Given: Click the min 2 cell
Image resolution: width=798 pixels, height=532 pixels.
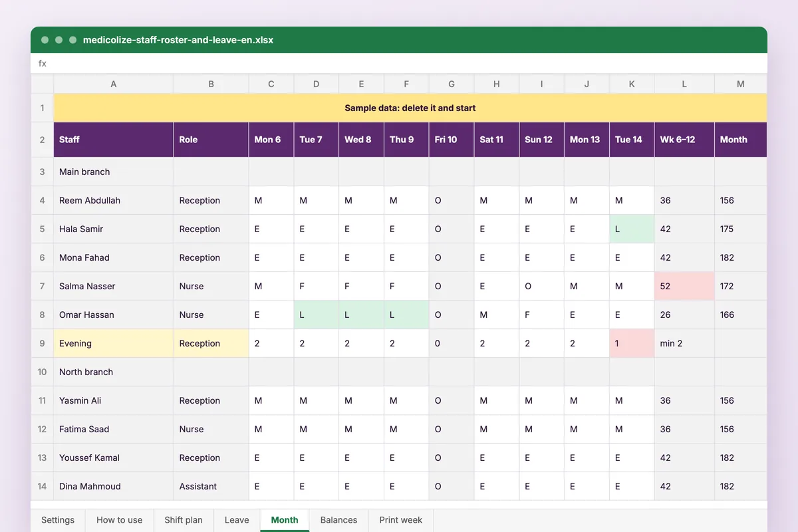Looking at the screenshot, I should click(x=684, y=343).
